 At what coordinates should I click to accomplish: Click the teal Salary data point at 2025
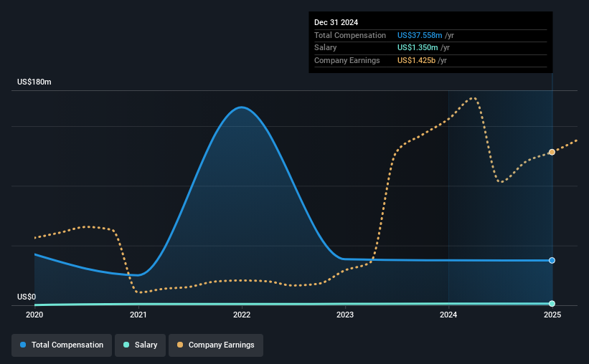(x=552, y=304)
